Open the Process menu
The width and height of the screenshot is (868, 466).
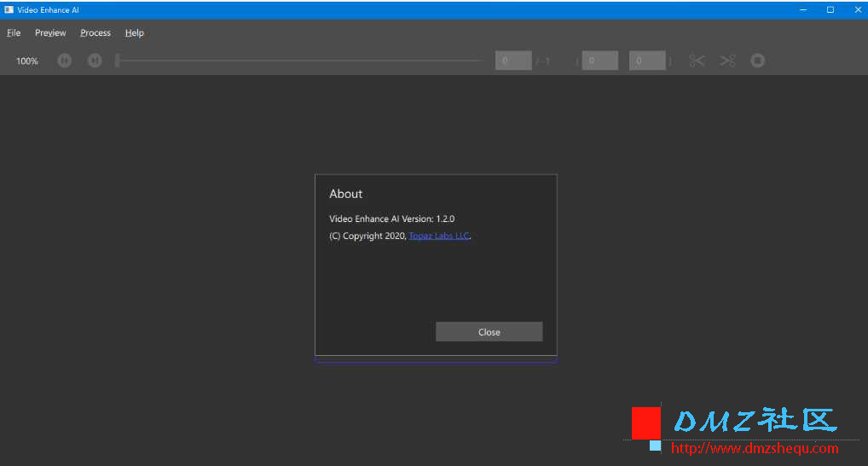click(95, 32)
